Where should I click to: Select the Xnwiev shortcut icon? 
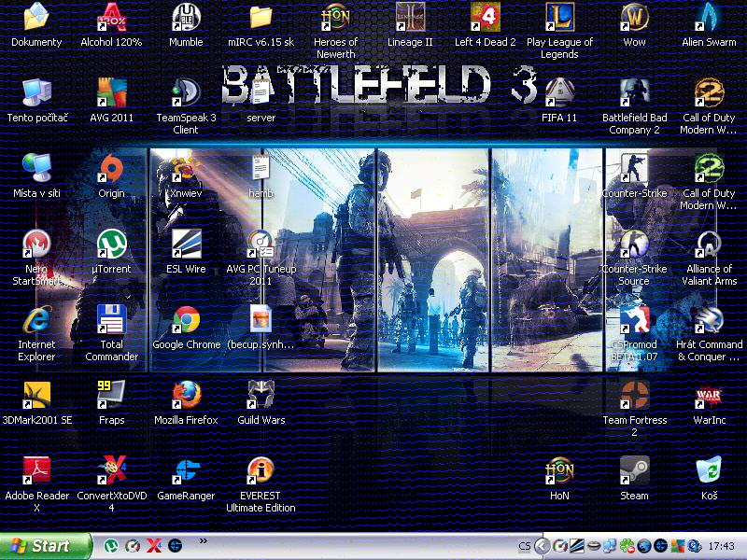pos(186,169)
